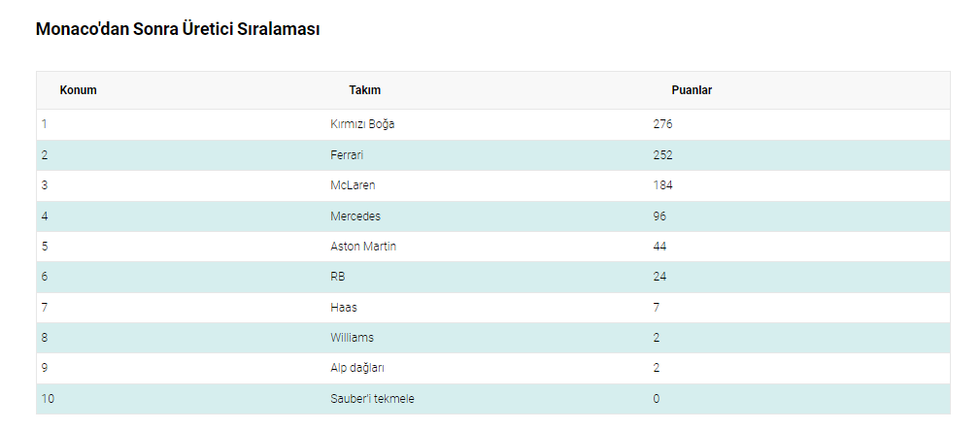Select the RB team cell
This screenshot has height=431, width=980.
pyautogui.click(x=338, y=277)
